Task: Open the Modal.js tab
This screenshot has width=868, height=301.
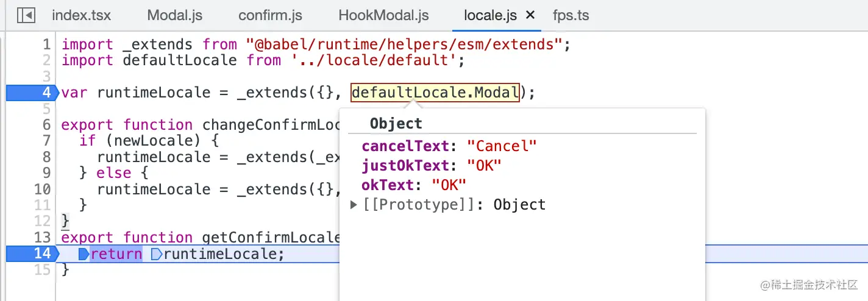Action: [x=175, y=15]
